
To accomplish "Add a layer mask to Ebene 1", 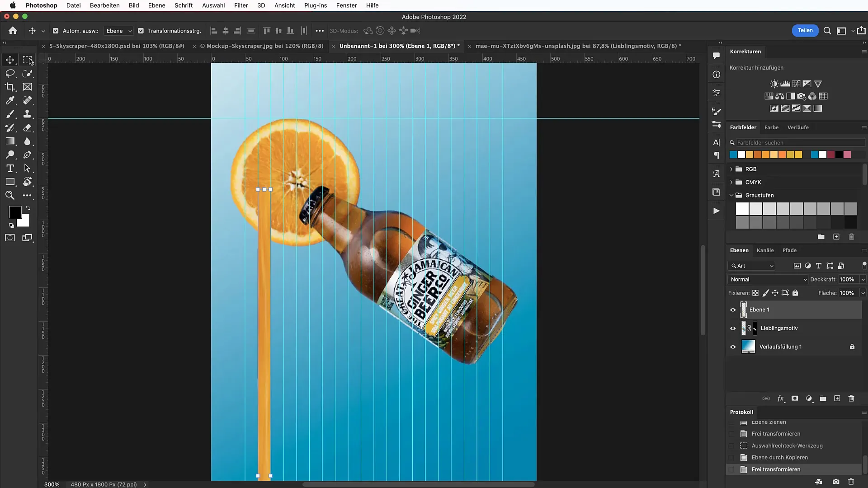I will (x=795, y=399).
